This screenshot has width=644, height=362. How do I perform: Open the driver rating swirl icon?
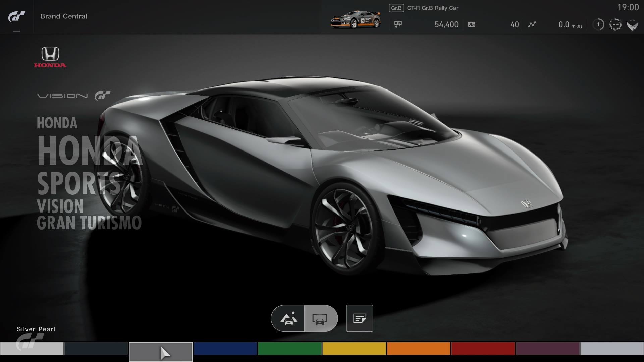pos(615,24)
